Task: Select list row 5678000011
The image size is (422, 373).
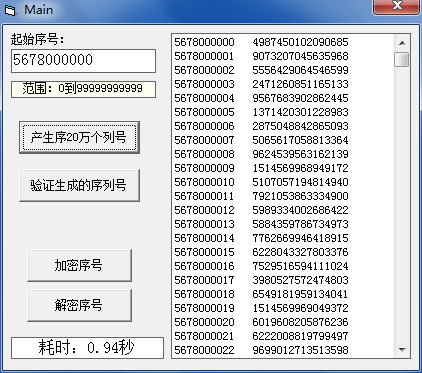Action: (282, 196)
